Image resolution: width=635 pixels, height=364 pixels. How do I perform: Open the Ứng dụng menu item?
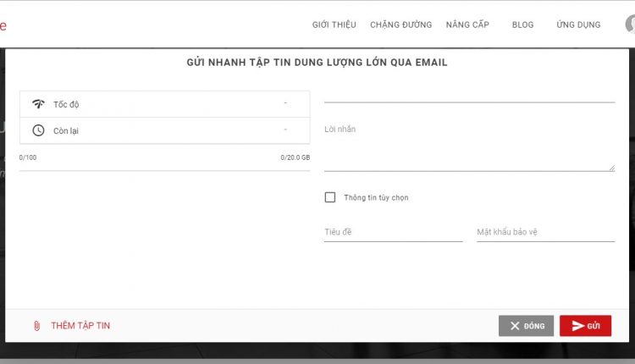point(578,25)
